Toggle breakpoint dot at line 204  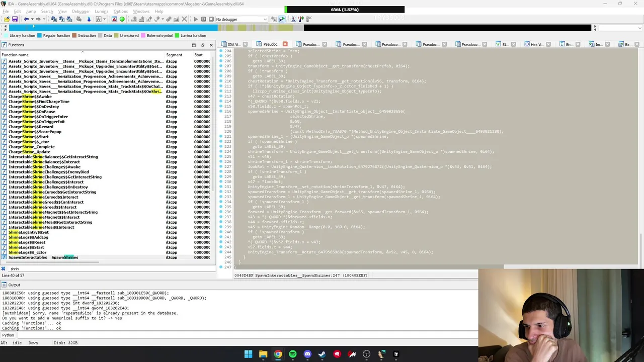[x=221, y=51]
